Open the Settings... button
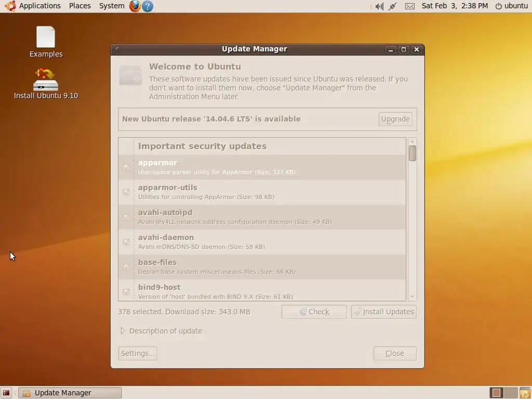 [x=138, y=353]
